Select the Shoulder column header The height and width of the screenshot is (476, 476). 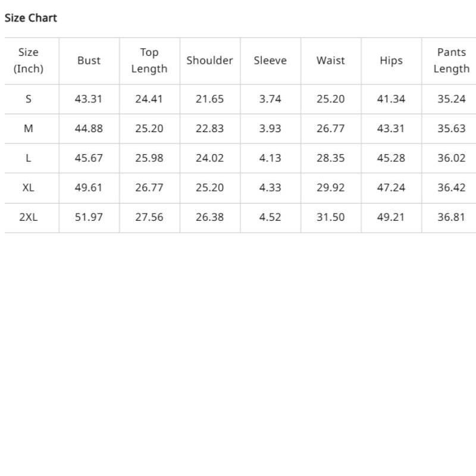209,61
